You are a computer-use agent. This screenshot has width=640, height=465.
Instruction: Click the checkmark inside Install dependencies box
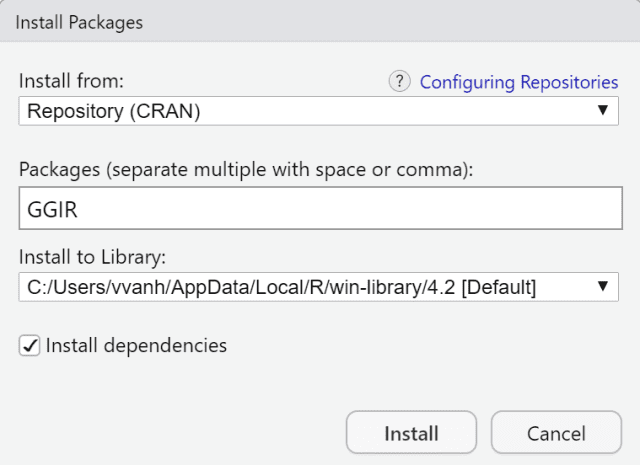(x=28, y=346)
